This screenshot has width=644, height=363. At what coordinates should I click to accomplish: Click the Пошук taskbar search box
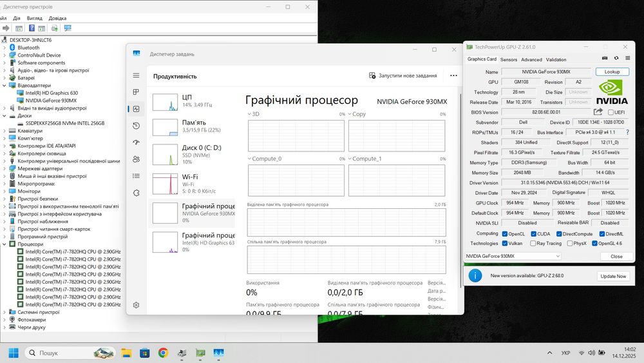coord(71,353)
